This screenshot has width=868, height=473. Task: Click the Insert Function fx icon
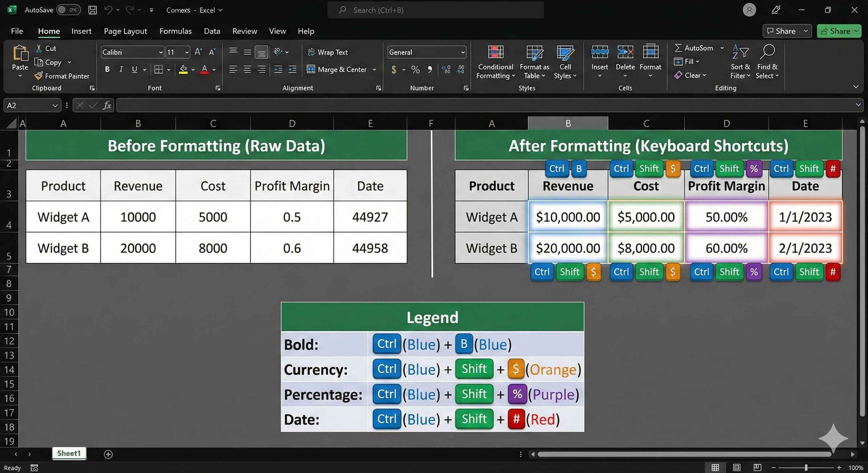[x=107, y=105]
